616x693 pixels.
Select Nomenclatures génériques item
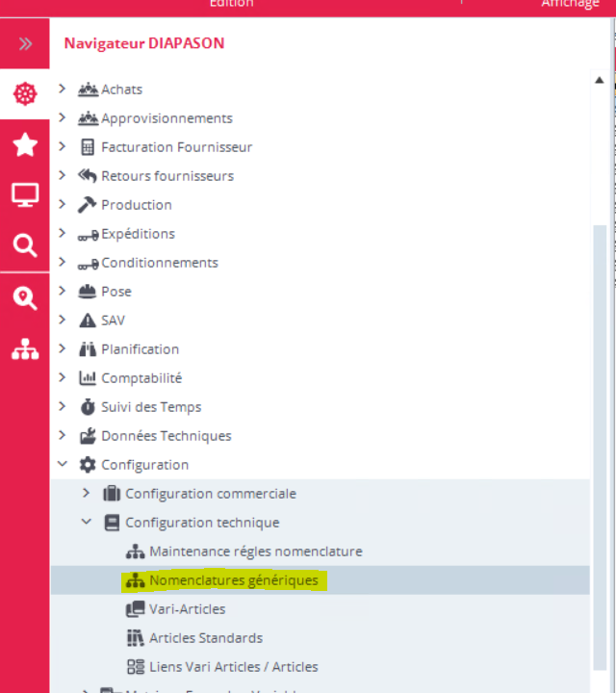coord(234,579)
